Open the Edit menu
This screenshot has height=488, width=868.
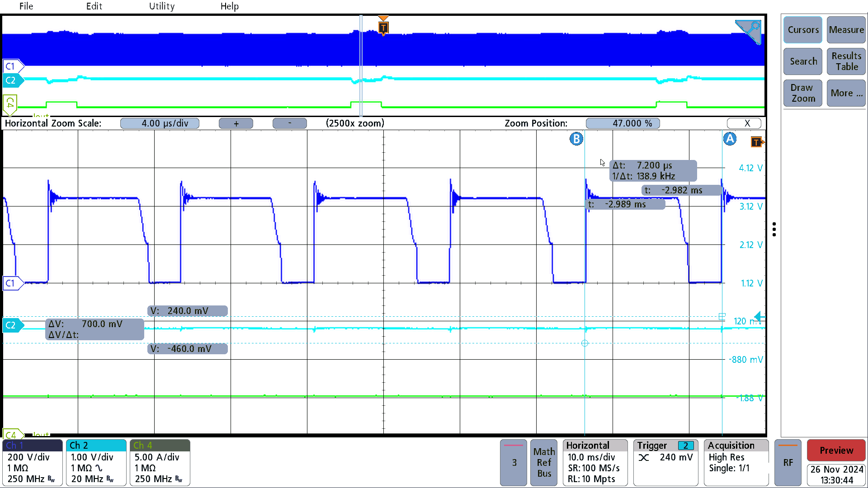(x=94, y=6)
